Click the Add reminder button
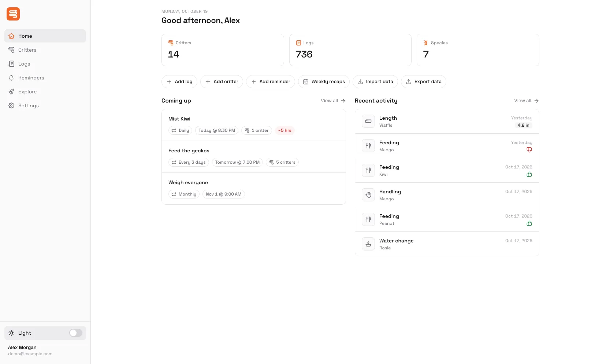This screenshot has height=364, width=610. tap(271, 82)
